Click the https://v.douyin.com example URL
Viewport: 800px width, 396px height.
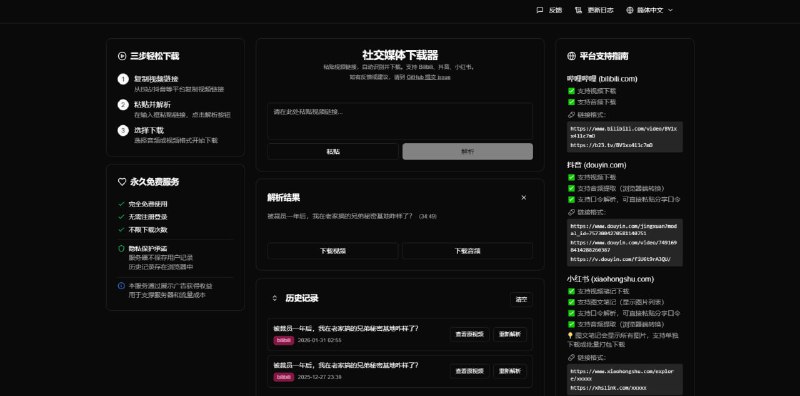pos(620,259)
